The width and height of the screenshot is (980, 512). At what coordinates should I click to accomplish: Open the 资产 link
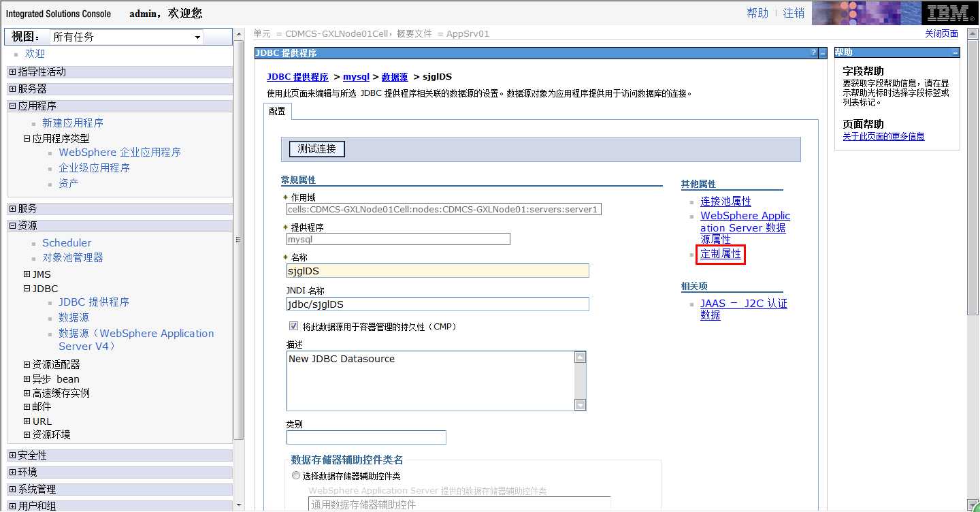click(69, 183)
